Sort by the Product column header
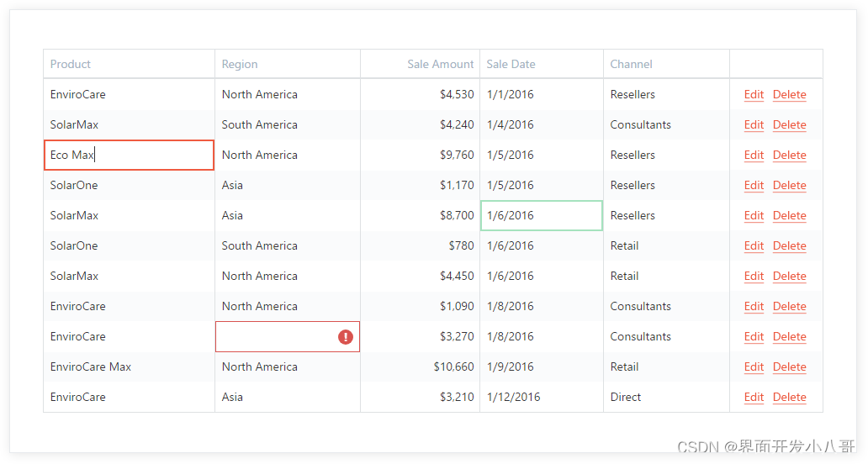This screenshot has width=868, height=464. (x=71, y=64)
